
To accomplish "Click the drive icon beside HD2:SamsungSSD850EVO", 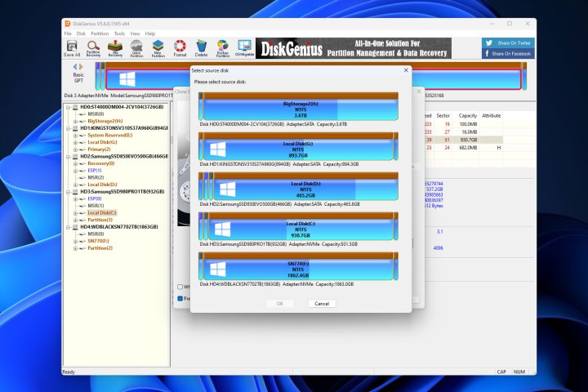I will 75,157.
